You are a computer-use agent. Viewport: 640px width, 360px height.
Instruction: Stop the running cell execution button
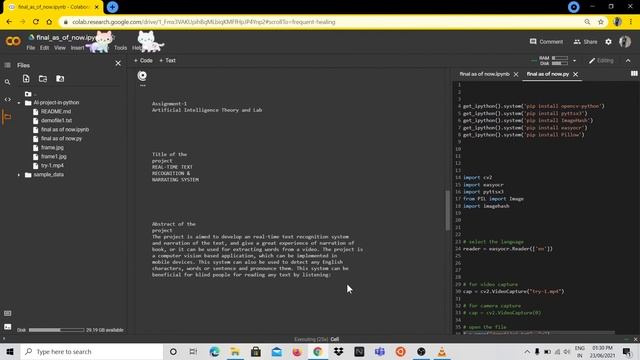(142, 76)
